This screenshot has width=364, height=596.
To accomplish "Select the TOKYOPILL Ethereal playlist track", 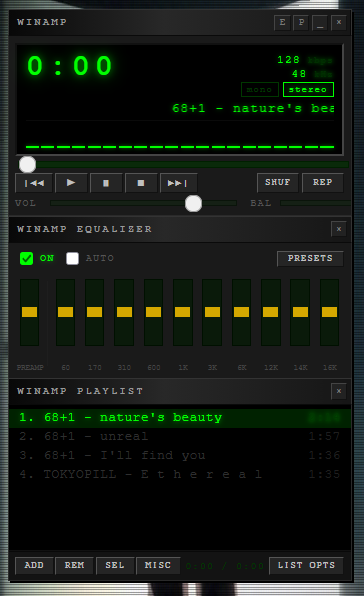I will coord(180,474).
